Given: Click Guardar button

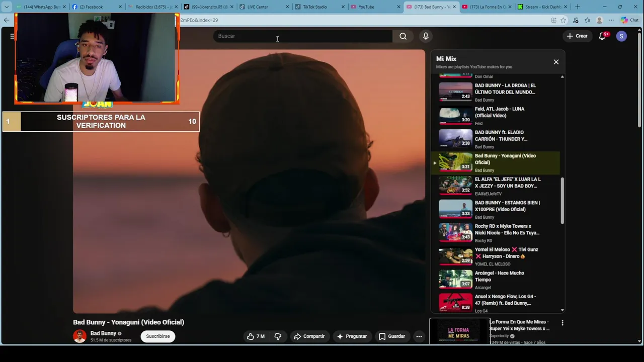Looking at the screenshot, I should click(x=391, y=336).
